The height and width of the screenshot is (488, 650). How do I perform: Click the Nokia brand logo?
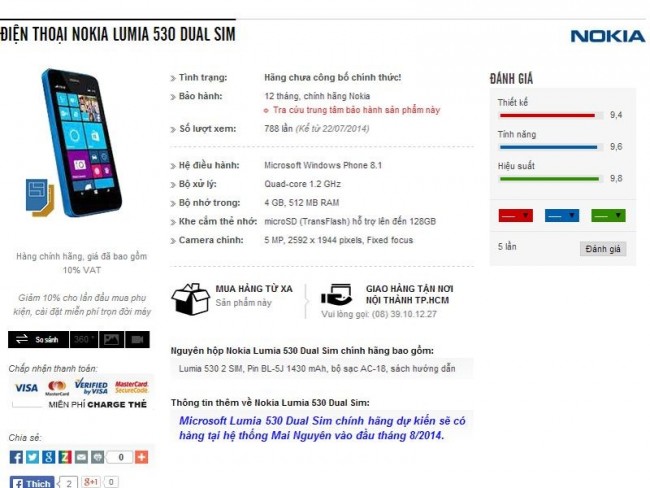(x=608, y=36)
